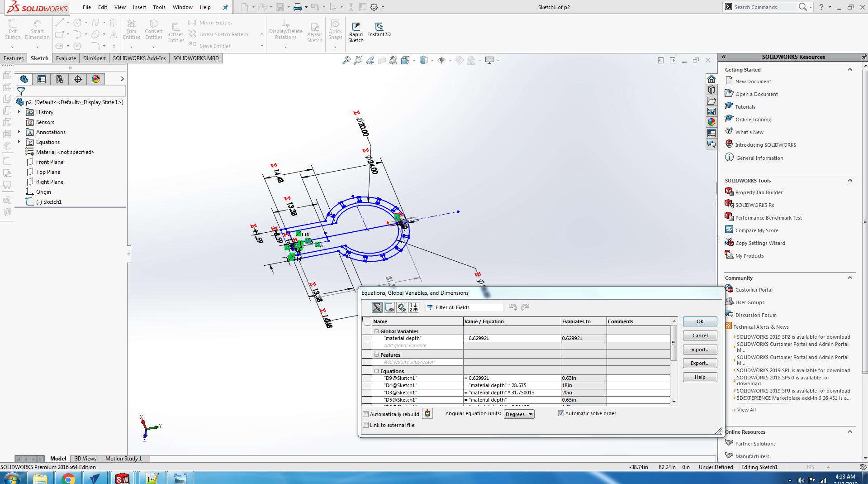Expand the Equations folder in feature tree
The image size is (868, 484).
(x=19, y=142)
